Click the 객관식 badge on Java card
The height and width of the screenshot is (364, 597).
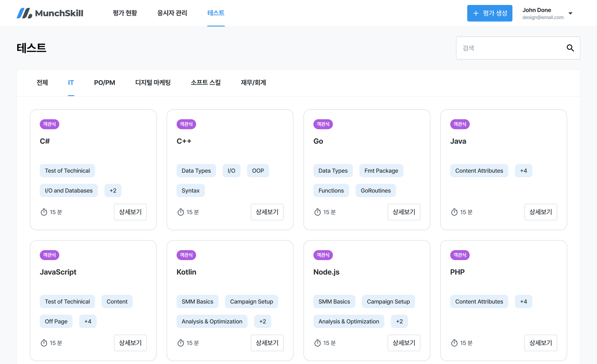(x=460, y=124)
